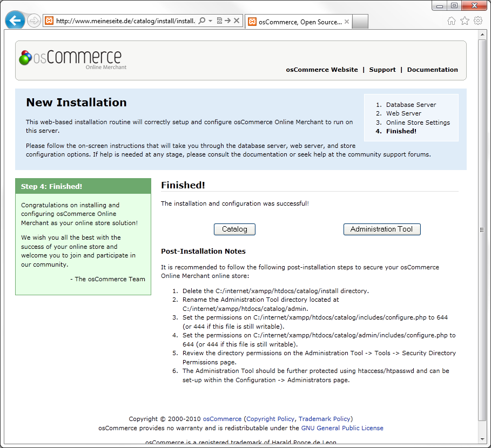Click the Catalog button
The width and height of the screenshot is (491, 448).
234,229
